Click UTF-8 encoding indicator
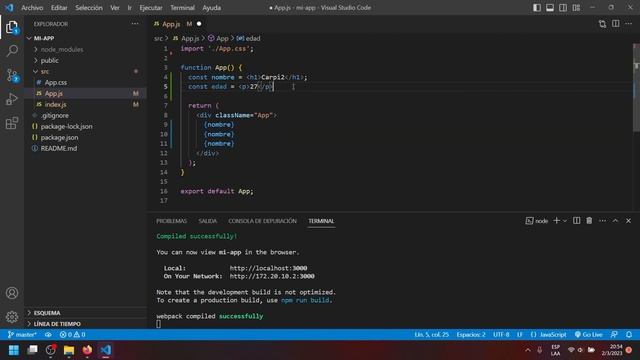Viewport: 640px width, 360px height. click(x=501, y=334)
